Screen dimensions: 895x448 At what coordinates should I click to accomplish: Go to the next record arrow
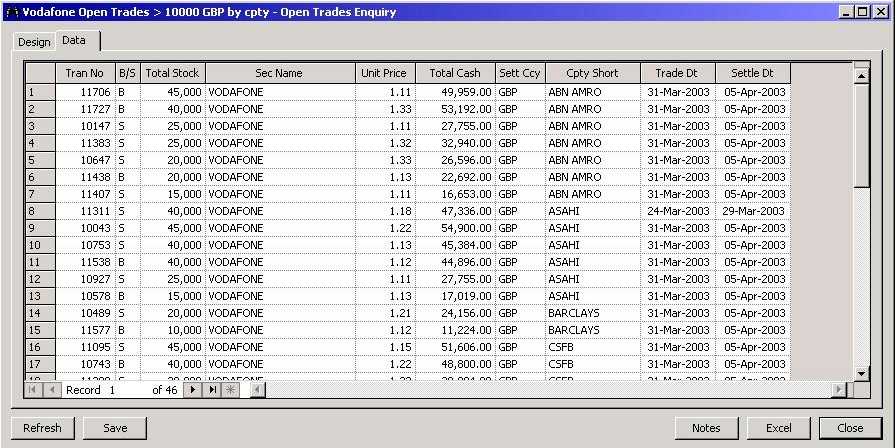pyautogui.click(x=194, y=390)
